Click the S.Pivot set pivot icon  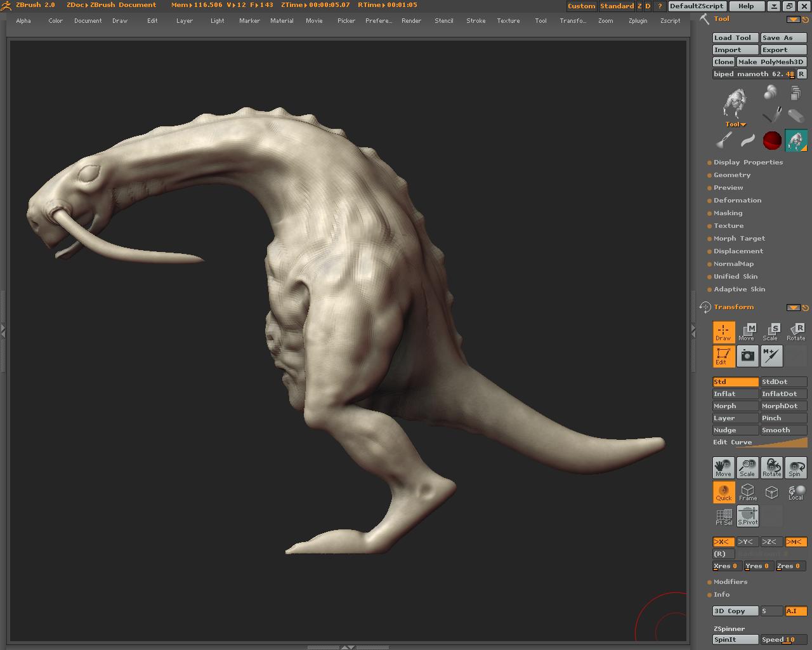(748, 516)
